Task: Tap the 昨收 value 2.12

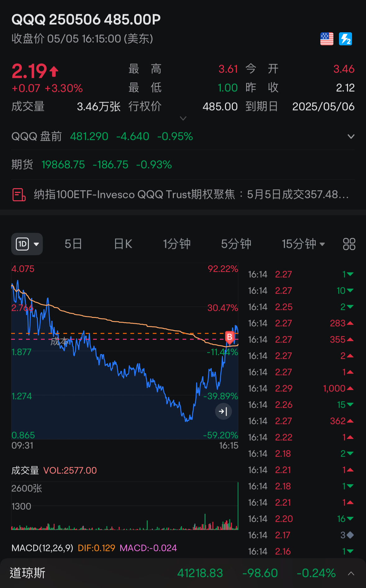Action: [x=345, y=88]
